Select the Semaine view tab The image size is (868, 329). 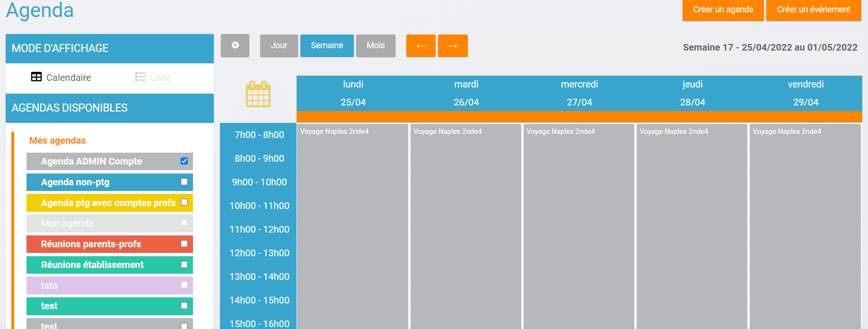[x=327, y=46]
